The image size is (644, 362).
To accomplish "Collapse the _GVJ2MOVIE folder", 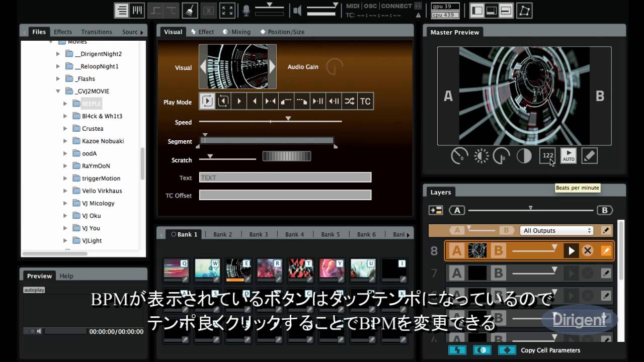I will pyautogui.click(x=58, y=91).
